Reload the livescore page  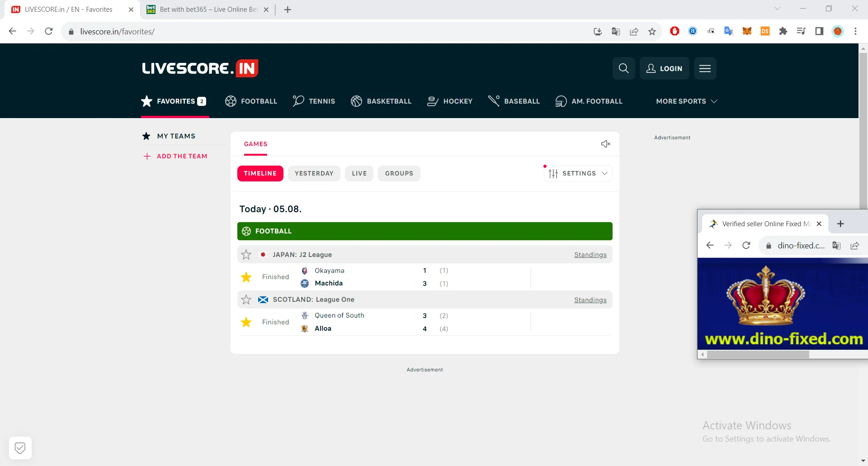coord(49,31)
